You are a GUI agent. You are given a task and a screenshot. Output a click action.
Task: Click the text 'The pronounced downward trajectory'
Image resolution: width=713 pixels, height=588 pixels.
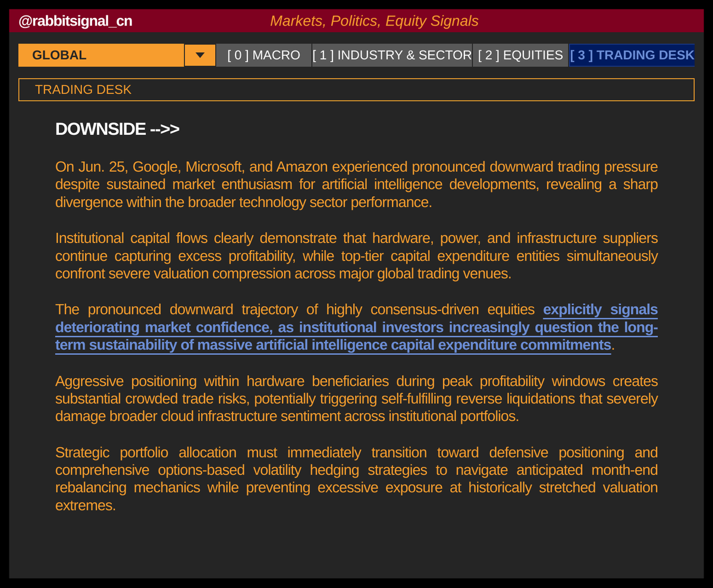click(x=177, y=309)
